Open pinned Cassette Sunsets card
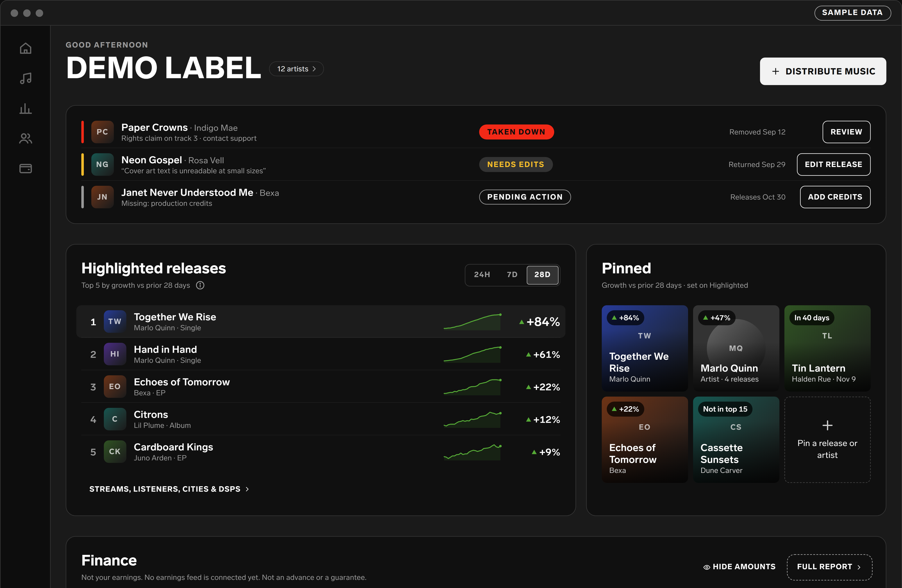This screenshot has width=902, height=588. [x=736, y=439]
